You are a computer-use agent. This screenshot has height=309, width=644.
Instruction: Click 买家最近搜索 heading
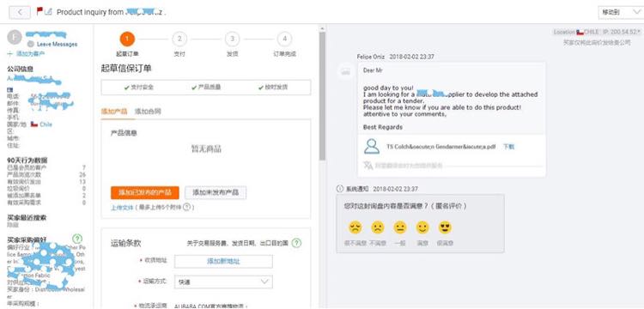27,217
